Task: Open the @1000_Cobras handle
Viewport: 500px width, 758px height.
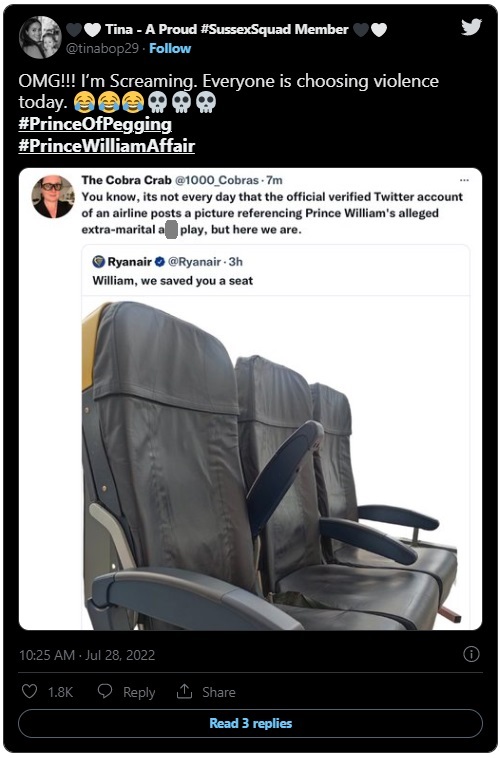Action: click(x=217, y=180)
